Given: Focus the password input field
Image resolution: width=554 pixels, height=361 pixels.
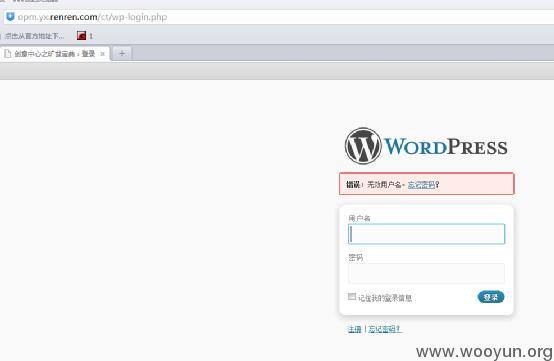Looking at the screenshot, I should coord(426,273).
